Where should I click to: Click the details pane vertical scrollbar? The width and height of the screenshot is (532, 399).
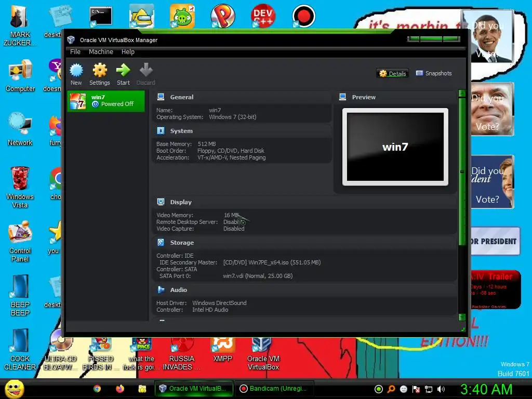tap(462, 171)
